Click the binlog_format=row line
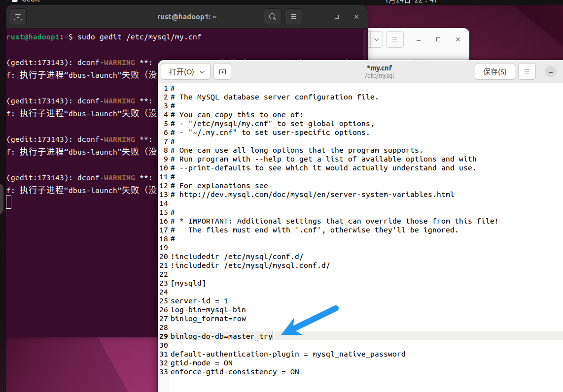 (208, 319)
